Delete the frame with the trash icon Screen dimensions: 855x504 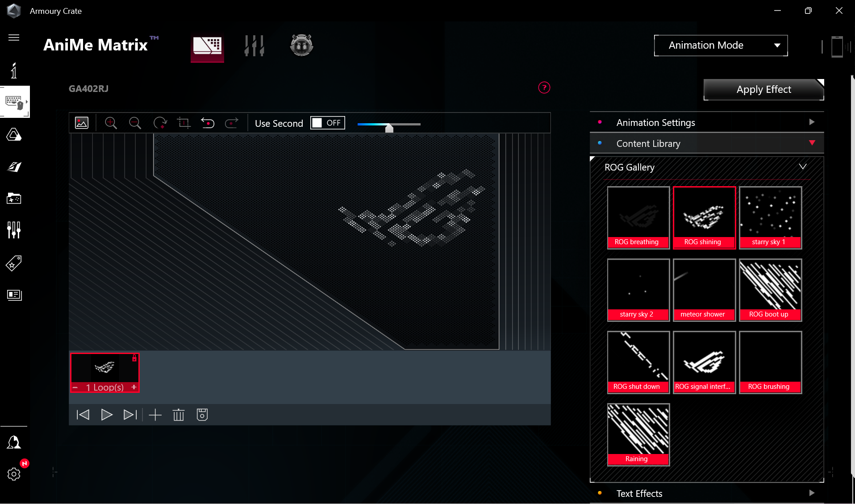click(x=179, y=415)
